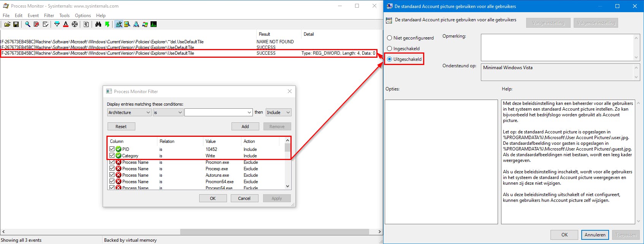Click the Annuleren button

click(x=595, y=235)
